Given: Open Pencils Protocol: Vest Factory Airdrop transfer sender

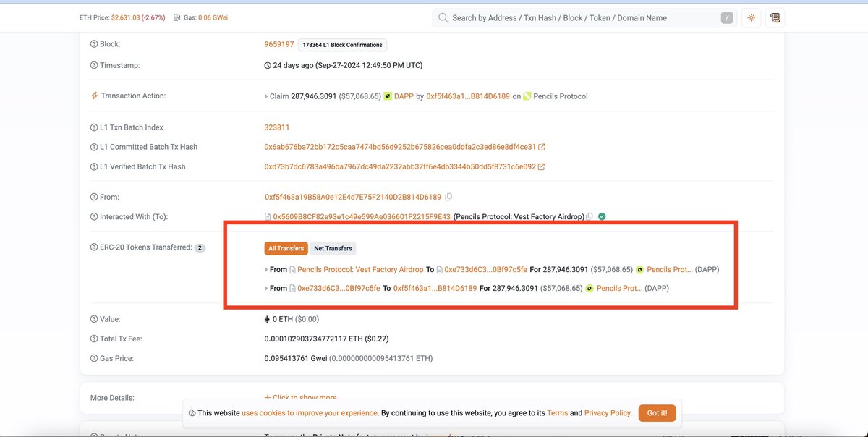Looking at the screenshot, I should 360,270.
